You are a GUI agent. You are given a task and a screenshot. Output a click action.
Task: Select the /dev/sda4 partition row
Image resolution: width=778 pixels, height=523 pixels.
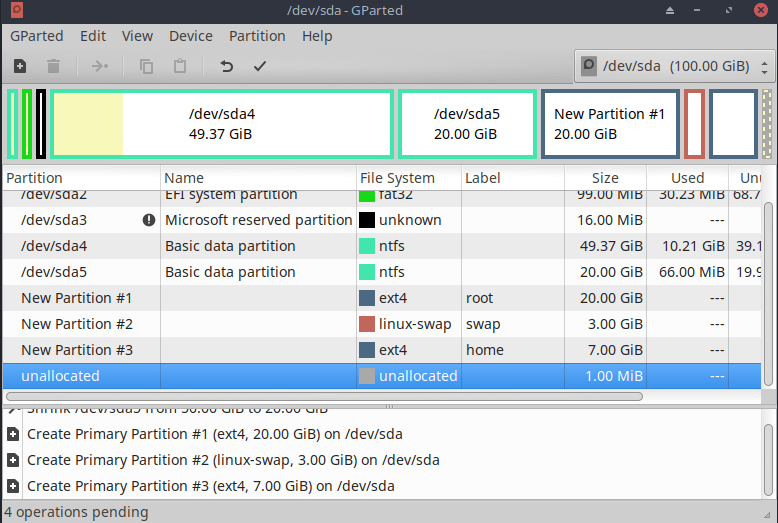[x=382, y=246]
